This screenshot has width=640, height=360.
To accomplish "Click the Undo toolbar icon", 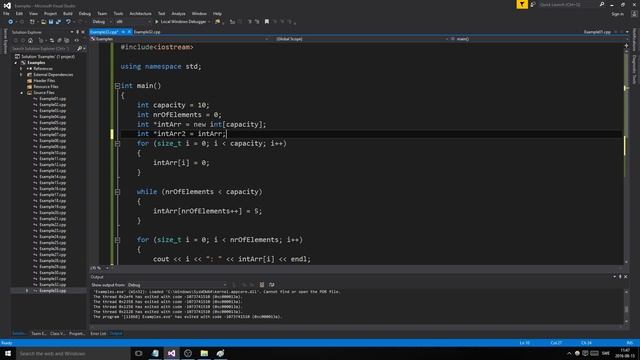I will [x=68, y=22].
